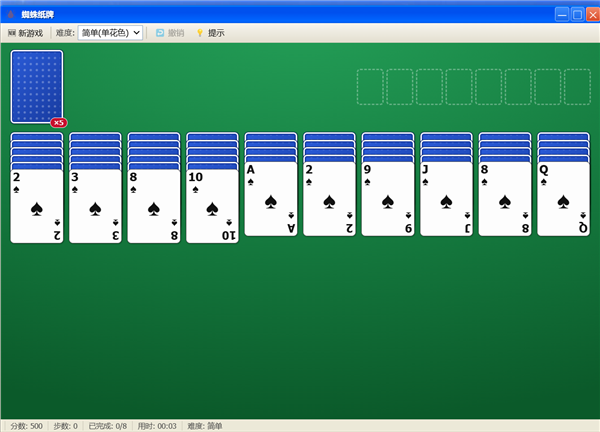Select the 2 of spades in sixth column

click(x=329, y=199)
